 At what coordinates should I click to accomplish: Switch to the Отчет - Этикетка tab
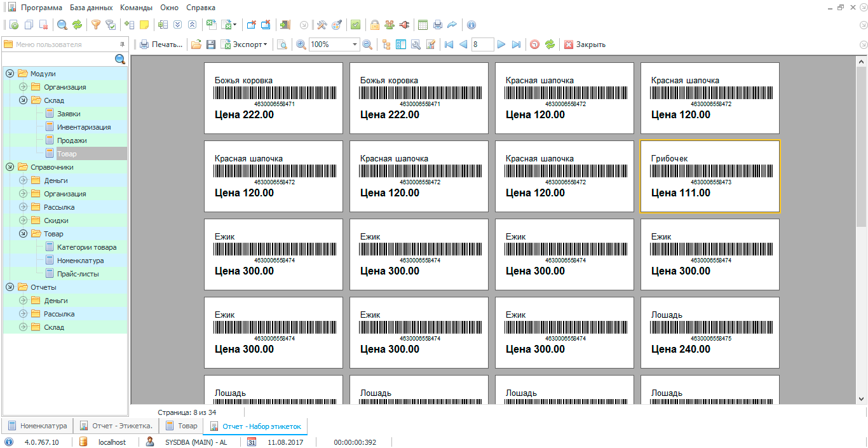pos(116,426)
